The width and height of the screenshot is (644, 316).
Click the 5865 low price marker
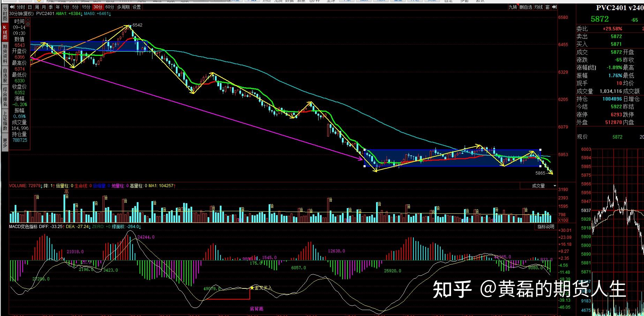pos(540,173)
